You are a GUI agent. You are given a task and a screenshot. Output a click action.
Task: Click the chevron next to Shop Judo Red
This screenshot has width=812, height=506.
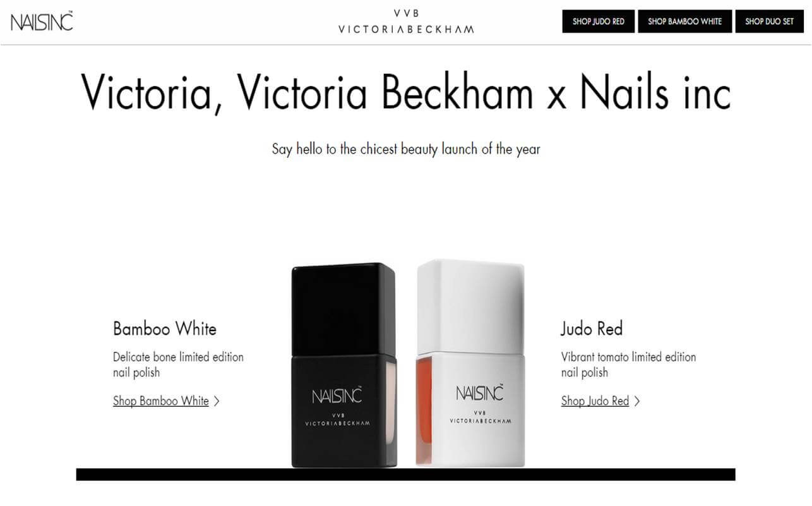[x=637, y=401]
